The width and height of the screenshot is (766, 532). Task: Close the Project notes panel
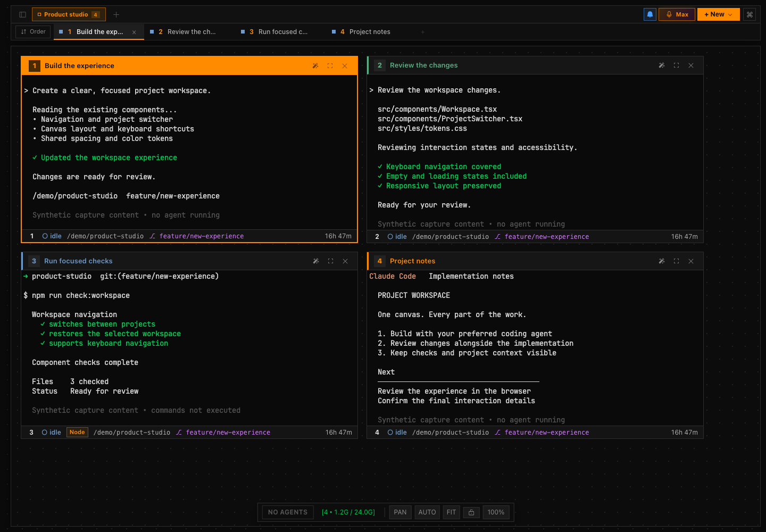pyautogui.click(x=691, y=261)
